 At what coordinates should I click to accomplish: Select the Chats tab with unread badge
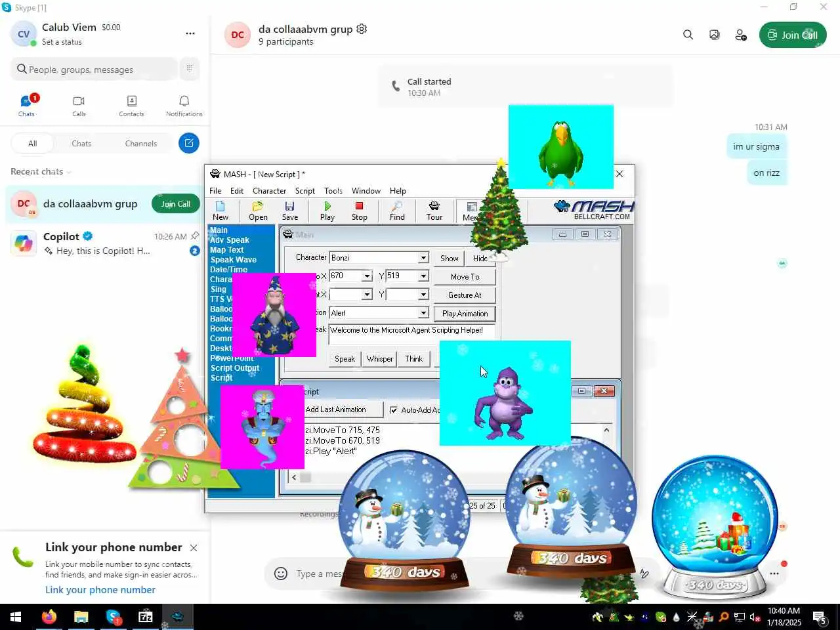tap(26, 105)
